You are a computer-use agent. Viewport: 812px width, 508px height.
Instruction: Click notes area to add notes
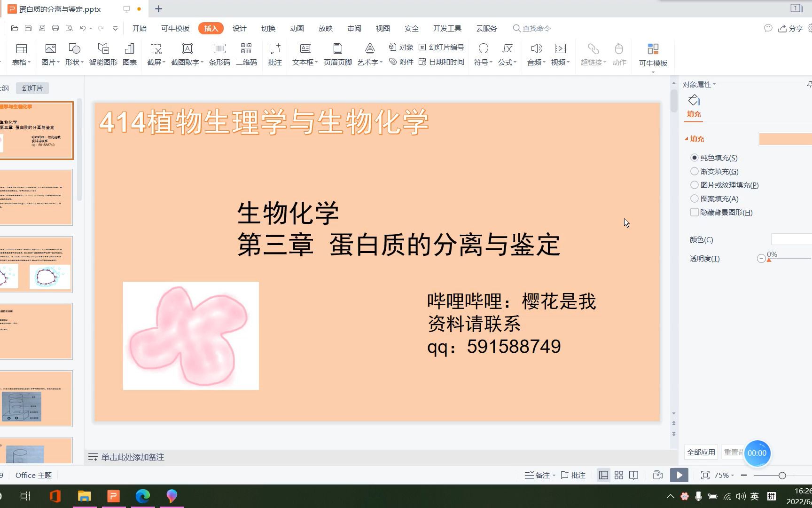pos(133,457)
